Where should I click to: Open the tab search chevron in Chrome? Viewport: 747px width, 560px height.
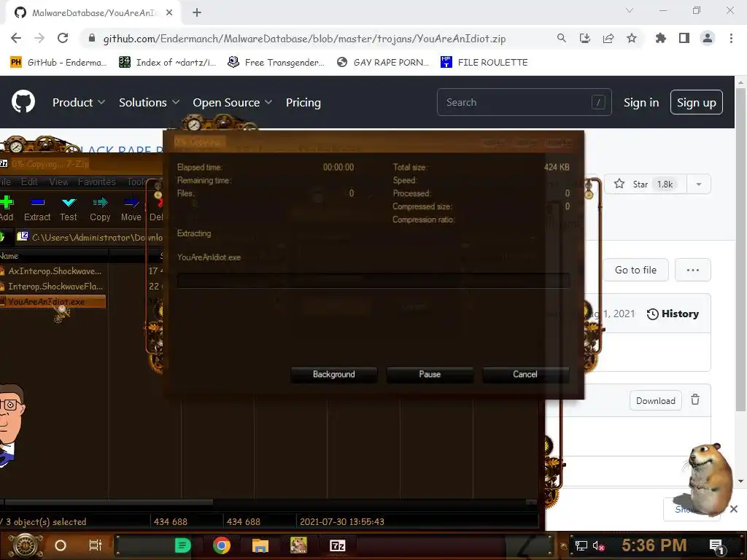pyautogui.click(x=630, y=10)
